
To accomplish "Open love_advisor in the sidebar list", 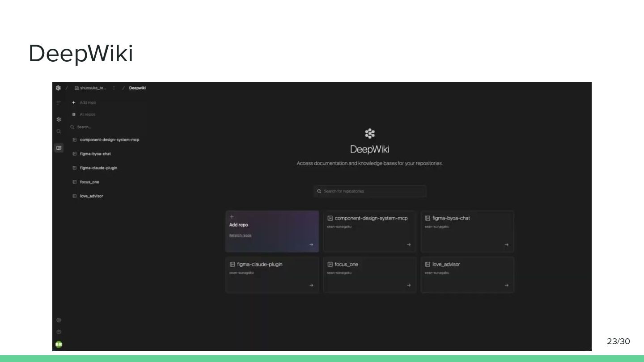I will [x=88, y=196].
